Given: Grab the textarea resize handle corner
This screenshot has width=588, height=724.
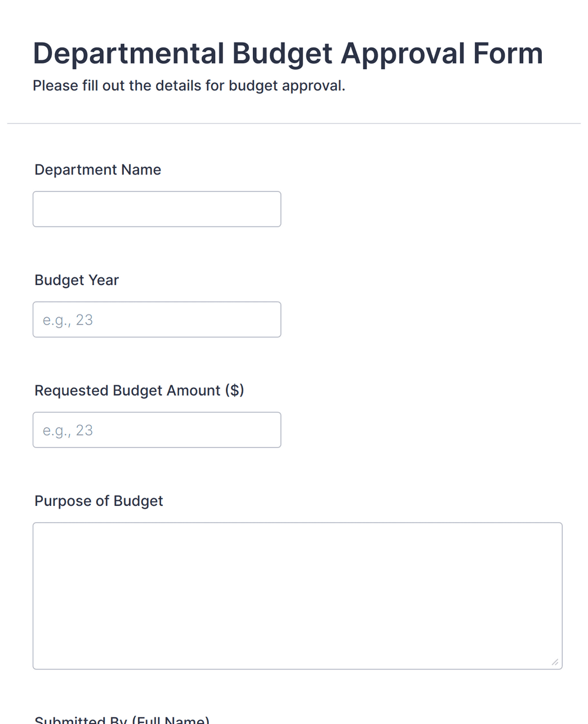Looking at the screenshot, I should (555, 662).
